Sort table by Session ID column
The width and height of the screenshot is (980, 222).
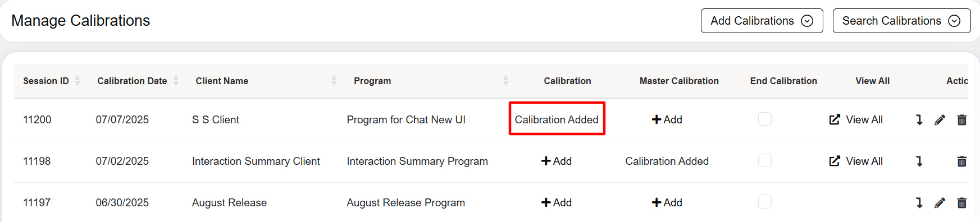pyautogui.click(x=52, y=81)
